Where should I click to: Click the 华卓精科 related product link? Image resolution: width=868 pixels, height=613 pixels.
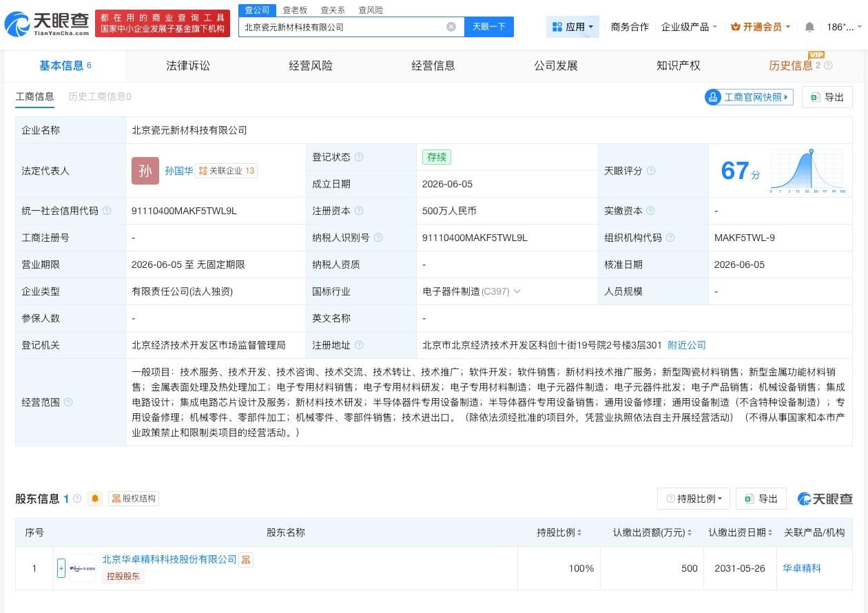click(x=802, y=568)
